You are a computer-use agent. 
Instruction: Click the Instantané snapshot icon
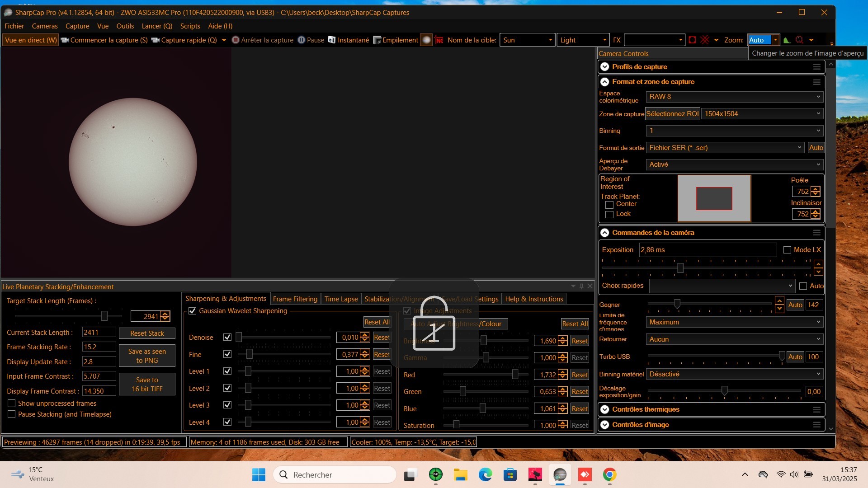331,40
